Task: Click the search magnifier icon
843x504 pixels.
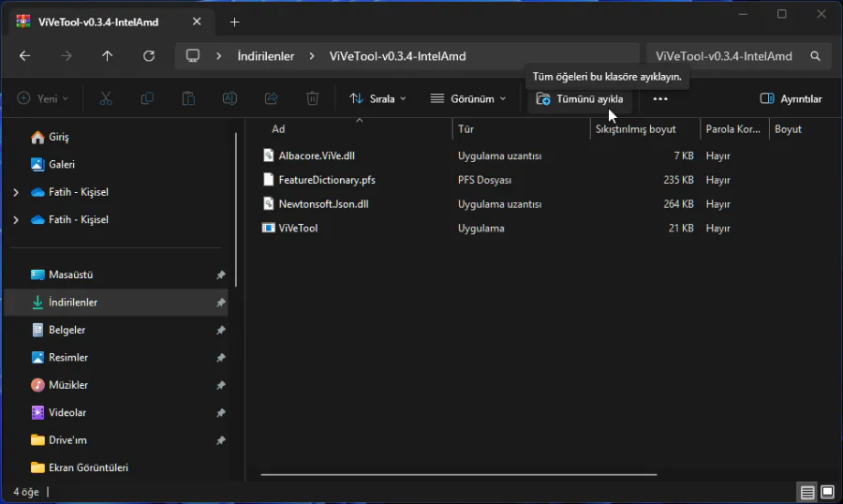Action: click(815, 56)
